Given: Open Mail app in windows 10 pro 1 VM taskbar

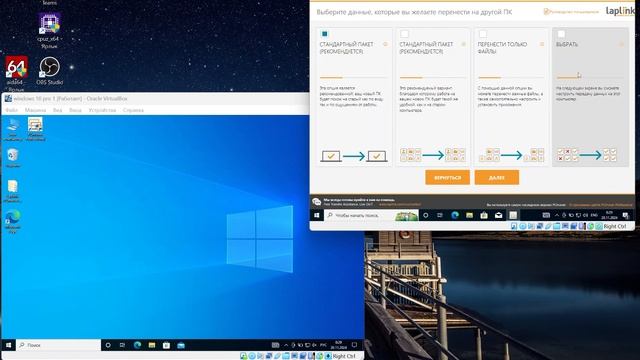Looking at the screenshot, I should pyautogui.click(x=181, y=345).
